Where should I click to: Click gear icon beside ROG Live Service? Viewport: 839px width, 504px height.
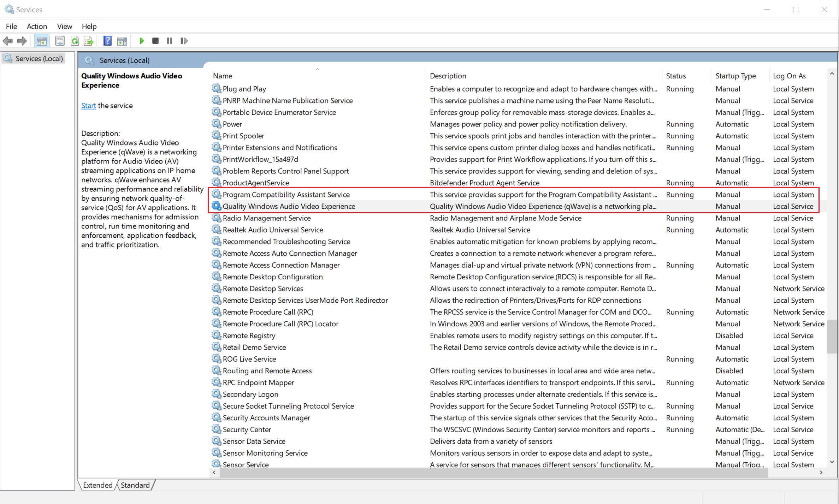click(x=217, y=359)
